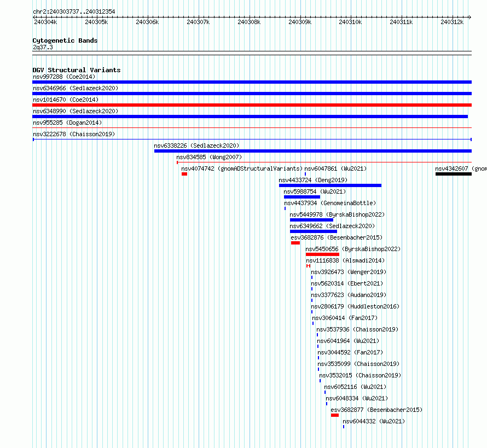Click the Cytogenetic Bands track title

tap(65, 40)
